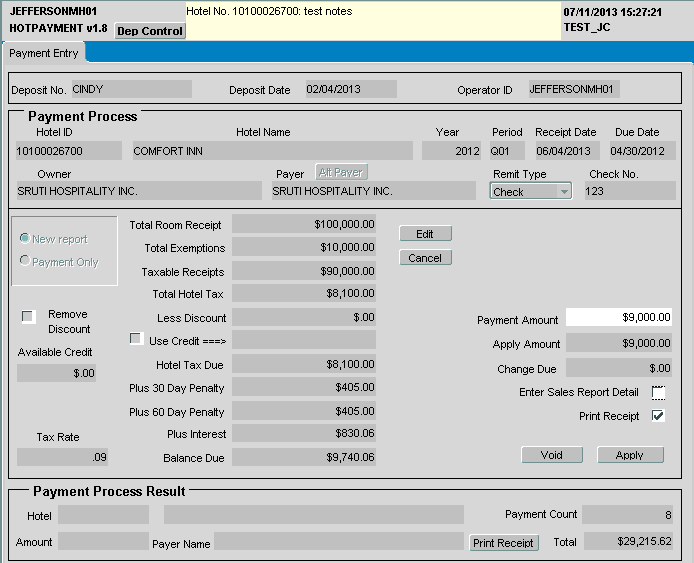The height and width of the screenshot is (563, 694).
Task: Choose the Payment Only radio option
Action: click(x=25, y=262)
